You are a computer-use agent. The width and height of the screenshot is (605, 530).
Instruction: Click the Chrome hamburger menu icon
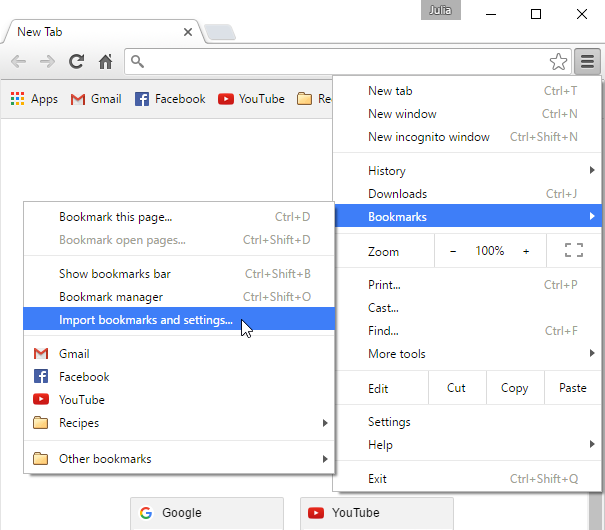(x=587, y=62)
